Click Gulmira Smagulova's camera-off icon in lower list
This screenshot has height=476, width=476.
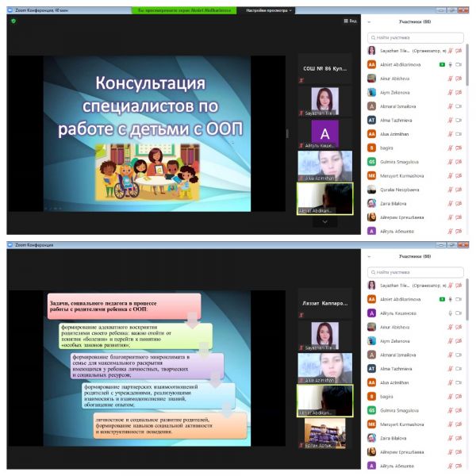coord(459,410)
